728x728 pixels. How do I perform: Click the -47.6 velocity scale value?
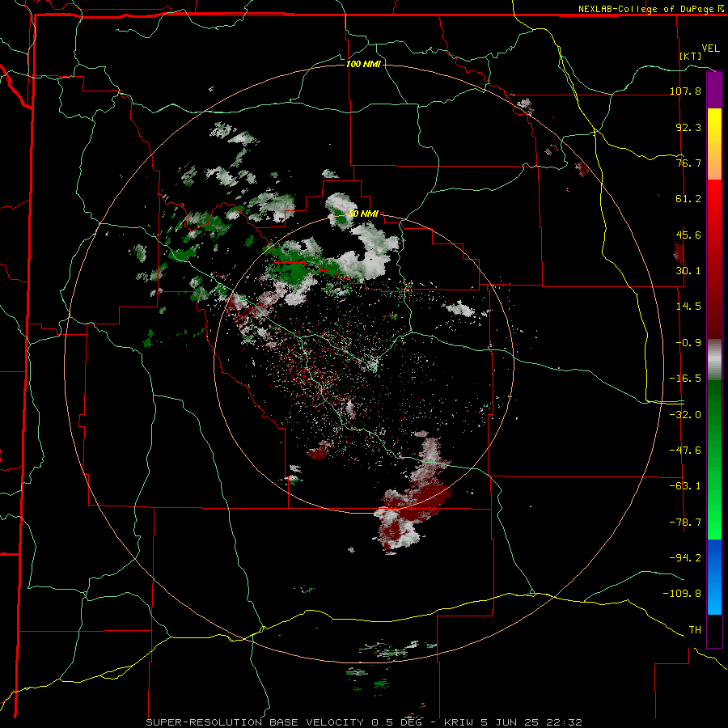click(685, 451)
